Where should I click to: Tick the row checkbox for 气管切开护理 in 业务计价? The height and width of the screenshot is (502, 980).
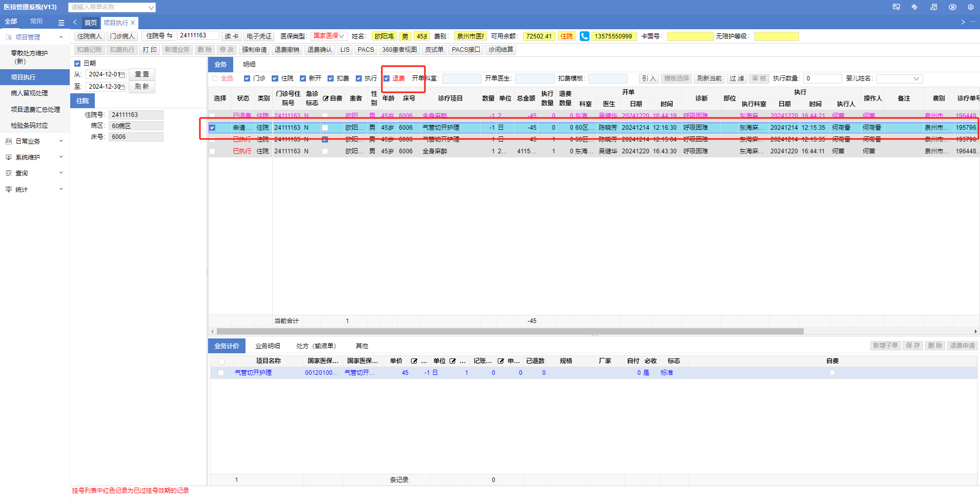[221, 373]
